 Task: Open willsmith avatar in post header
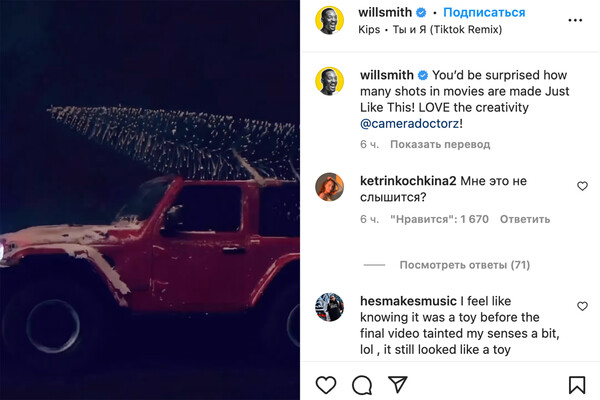point(331,20)
